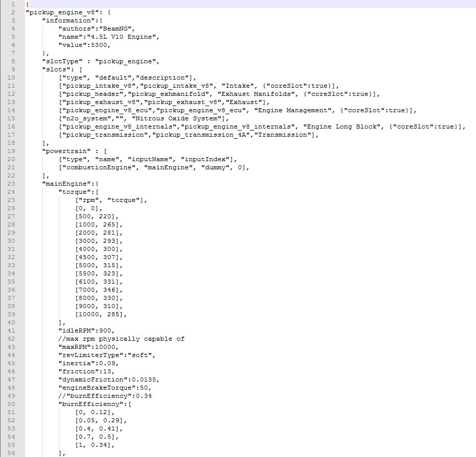Click the "authors":"BeamNG" line
Image resolution: width=476 pixels, height=457 pixels.
(96, 29)
